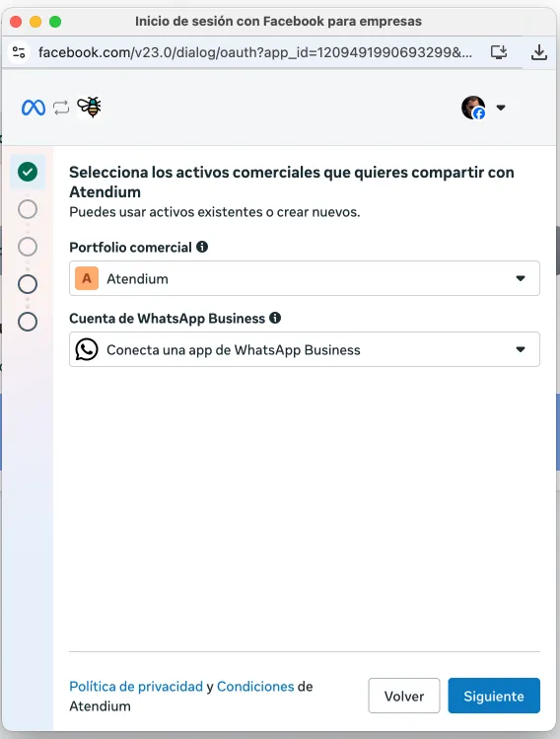Expand the account switcher arrow beside the avatar
This screenshot has height=739, width=560.
click(501, 108)
